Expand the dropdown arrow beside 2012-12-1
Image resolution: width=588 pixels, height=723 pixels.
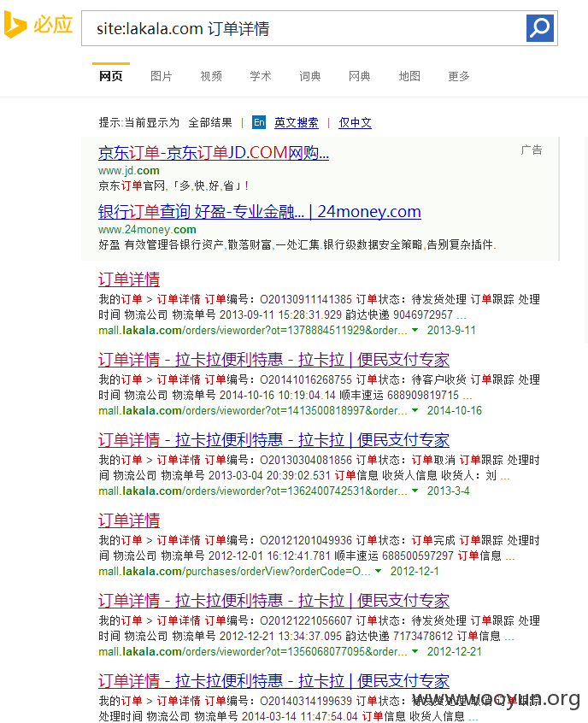(x=378, y=571)
